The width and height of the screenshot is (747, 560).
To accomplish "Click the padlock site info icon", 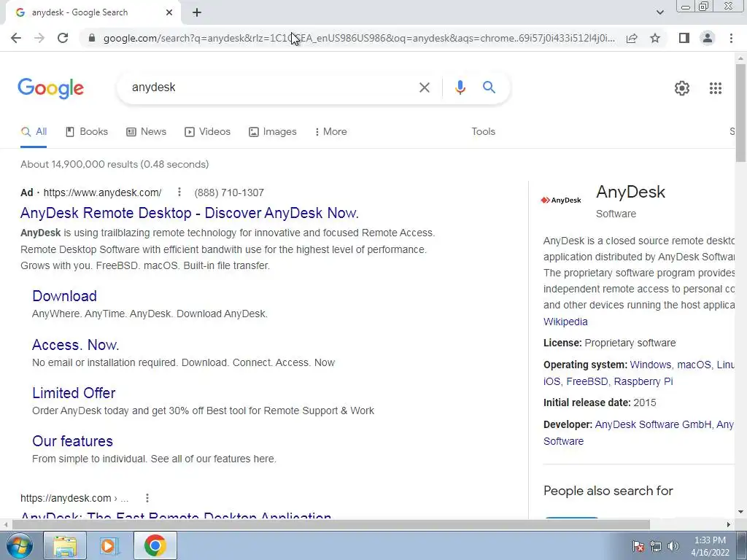I will [x=92, y=38].
